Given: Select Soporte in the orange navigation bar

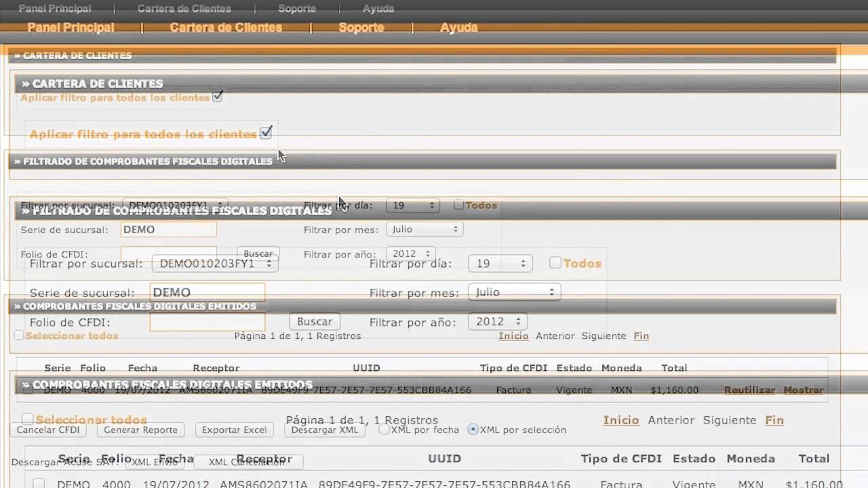Looking at the screenshot, I should click(x=361, y=28).
